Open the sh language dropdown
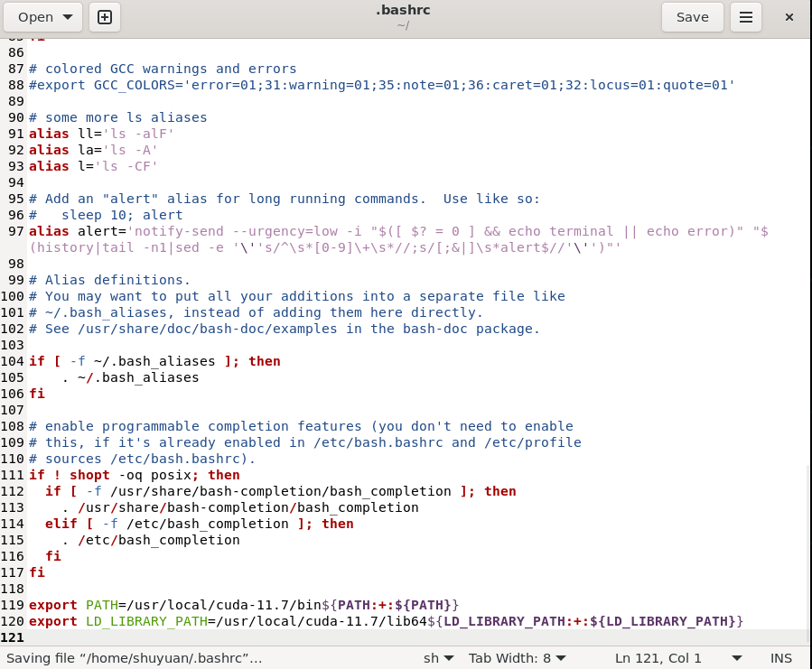Image resolution: width=812 pixels, height=669 pixels. pyautogui.click(x=438, y=658)
